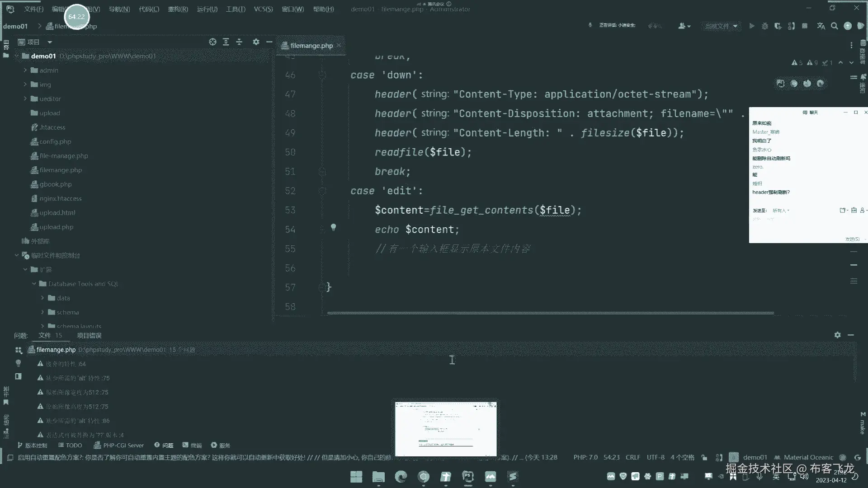868x488 pixels.
Task: Toggle editor preview in problems panel
Action: 18,376
